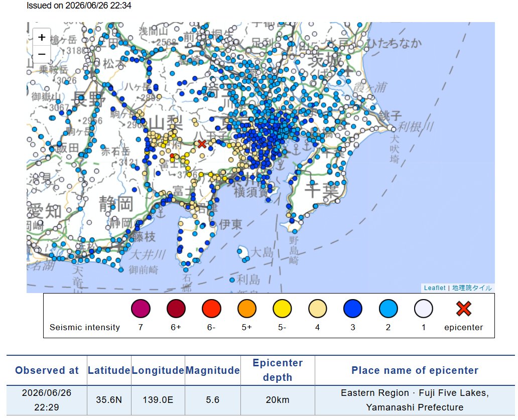Screen dimensions: 518x420
Task: Click the red intensity 6- station dot on map
Action: (x=172, y=156)
